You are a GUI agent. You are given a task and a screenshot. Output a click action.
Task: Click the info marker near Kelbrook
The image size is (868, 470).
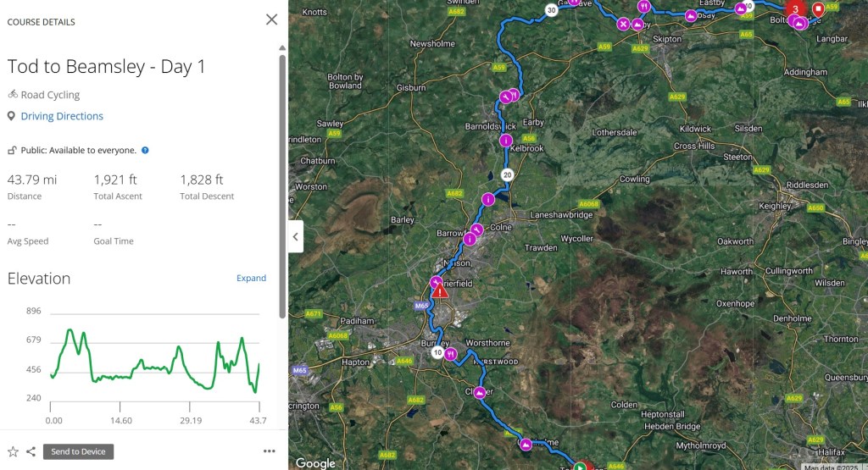pyautogui.click(x=506, y=141)
